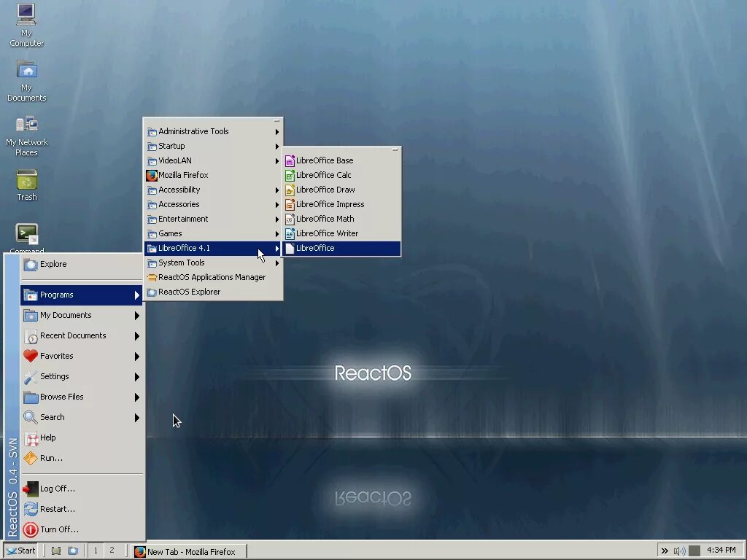Image resolution: width=747 pixels, height=560 pixels.
Task: Open LibreOffice Base from the submenu
Action: (341, 160)
